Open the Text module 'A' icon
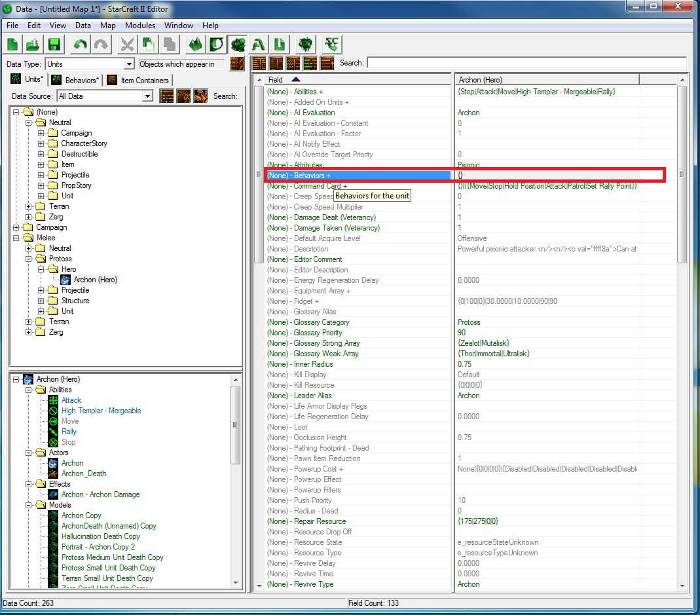The width and height of the screenshot is (700, 615). (x=259, y=45)
